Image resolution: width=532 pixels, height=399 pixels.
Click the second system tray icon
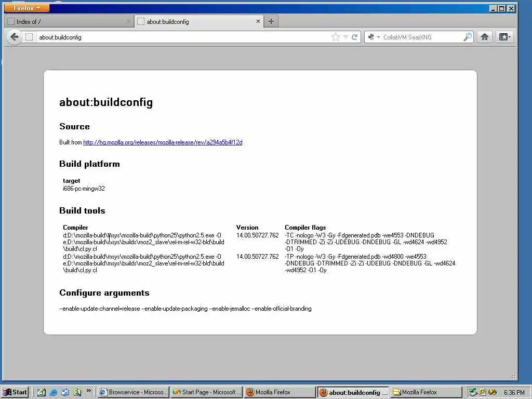(x=483, y=393)
